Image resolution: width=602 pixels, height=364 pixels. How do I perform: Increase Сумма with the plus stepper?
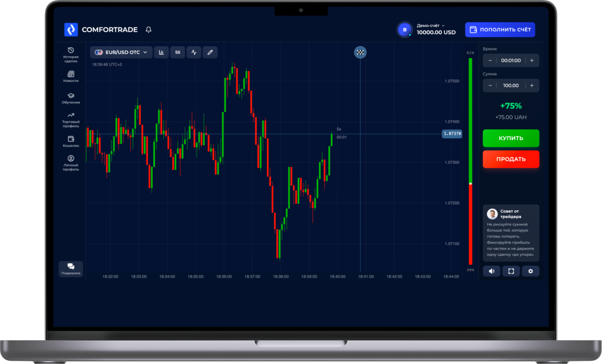click(532, 85)
